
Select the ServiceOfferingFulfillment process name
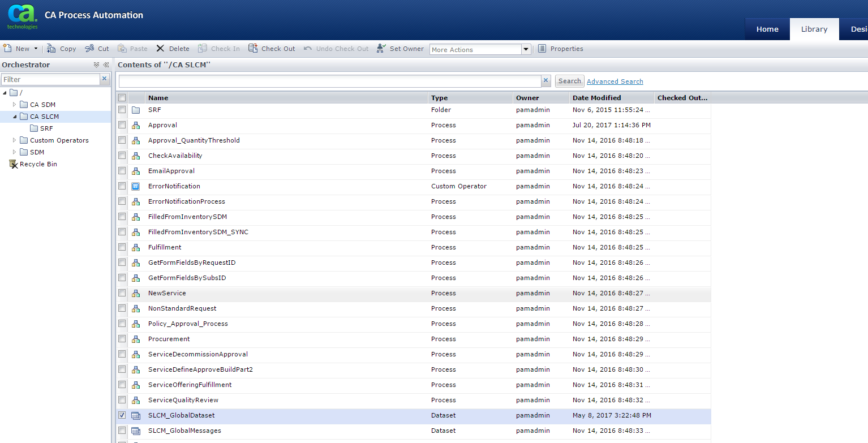190,385
